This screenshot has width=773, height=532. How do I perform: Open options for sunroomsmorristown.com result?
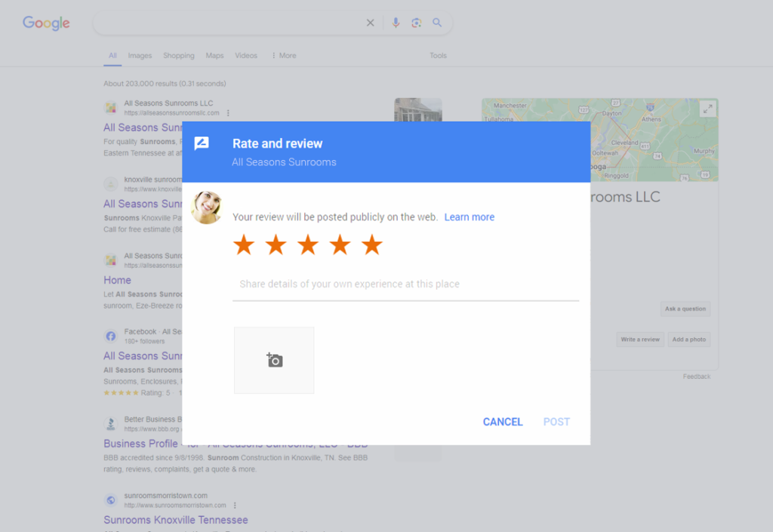235,506
